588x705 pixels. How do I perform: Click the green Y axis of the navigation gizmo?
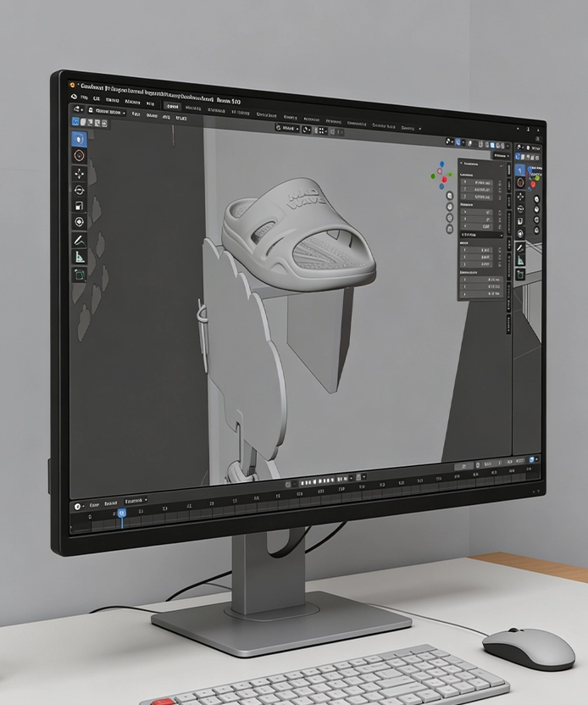[450, 174]
